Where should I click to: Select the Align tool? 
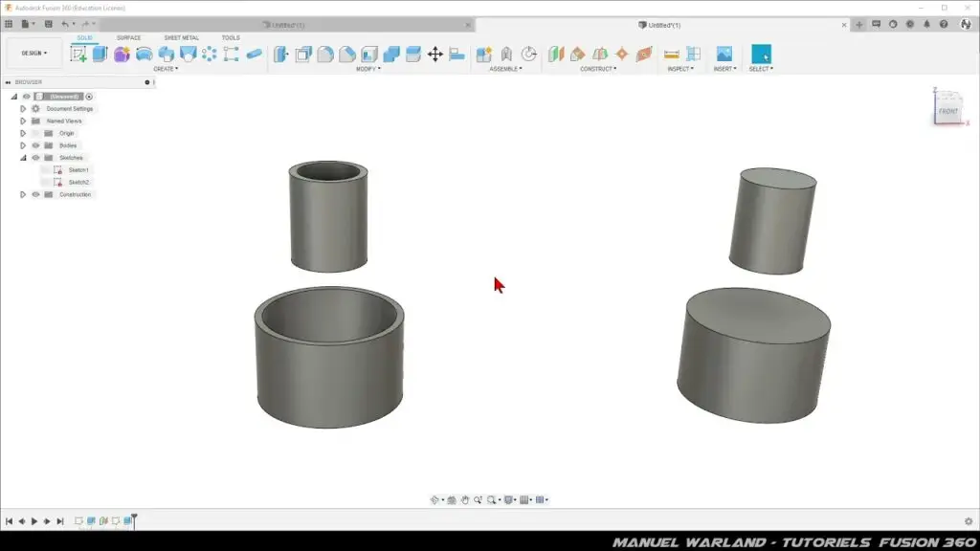coord(457,54)
